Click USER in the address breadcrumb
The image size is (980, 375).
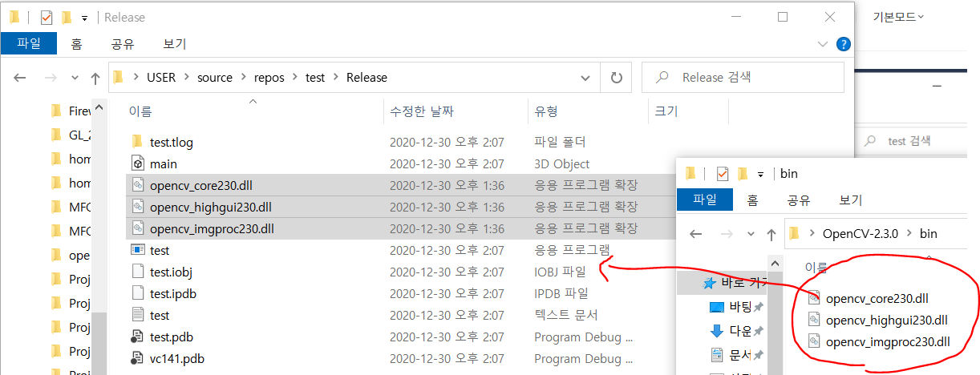point(160,78)
